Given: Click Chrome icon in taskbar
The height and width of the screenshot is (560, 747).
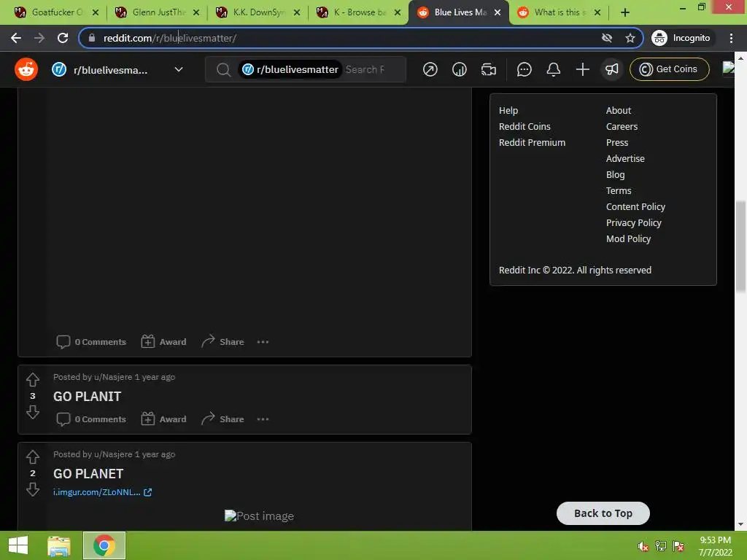Looking at the screenshot, I should tap(104, 545).
